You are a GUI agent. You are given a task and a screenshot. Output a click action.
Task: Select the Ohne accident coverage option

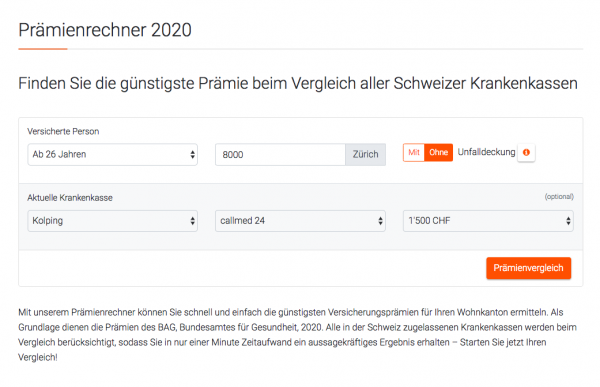(439, 152)
